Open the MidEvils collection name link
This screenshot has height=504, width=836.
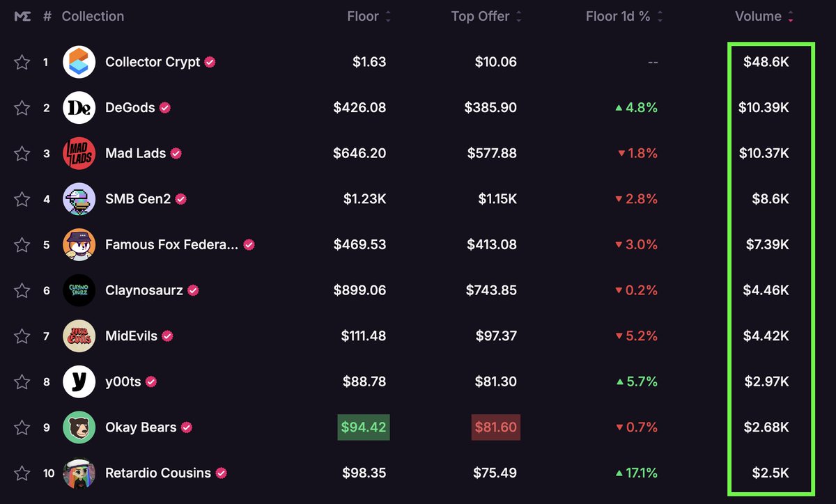130,336
